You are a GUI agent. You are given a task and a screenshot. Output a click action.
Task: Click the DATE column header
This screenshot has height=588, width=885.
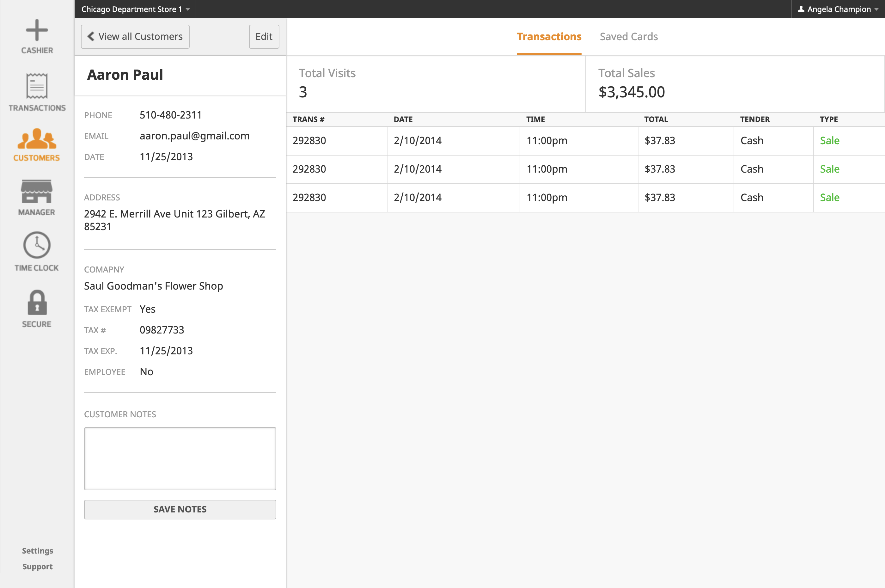pos(403,119)
